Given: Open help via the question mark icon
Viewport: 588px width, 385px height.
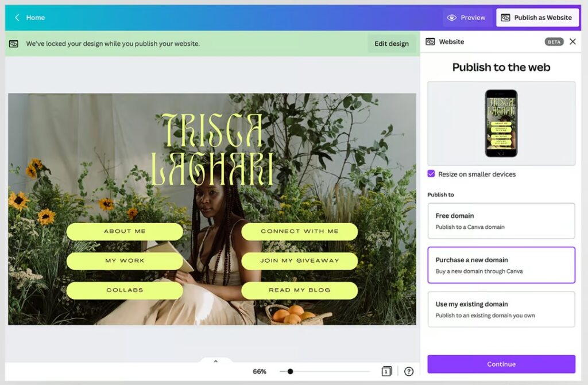Looking at the screenshot, I should (x=409, y=371).
